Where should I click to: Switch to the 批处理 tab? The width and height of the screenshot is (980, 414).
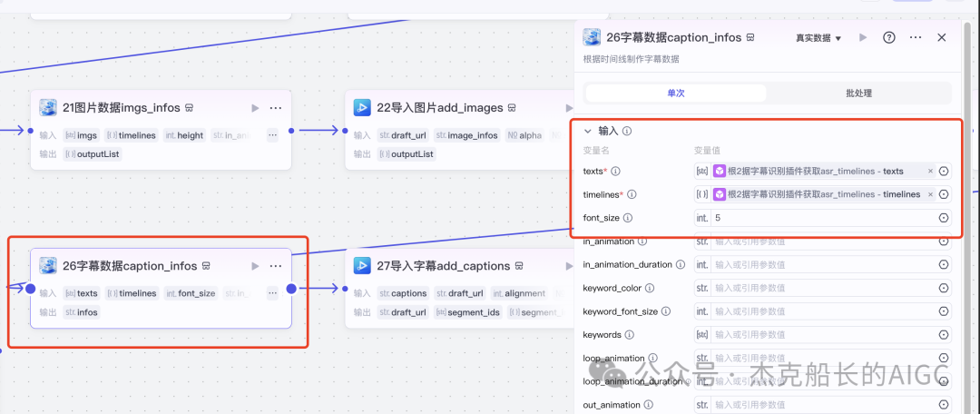(x=858, y=94)
